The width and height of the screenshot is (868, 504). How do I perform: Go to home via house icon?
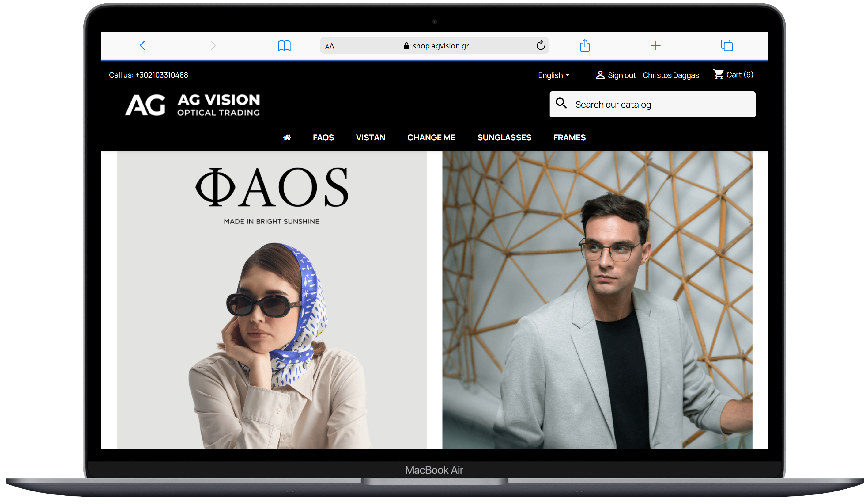[287, 138]
